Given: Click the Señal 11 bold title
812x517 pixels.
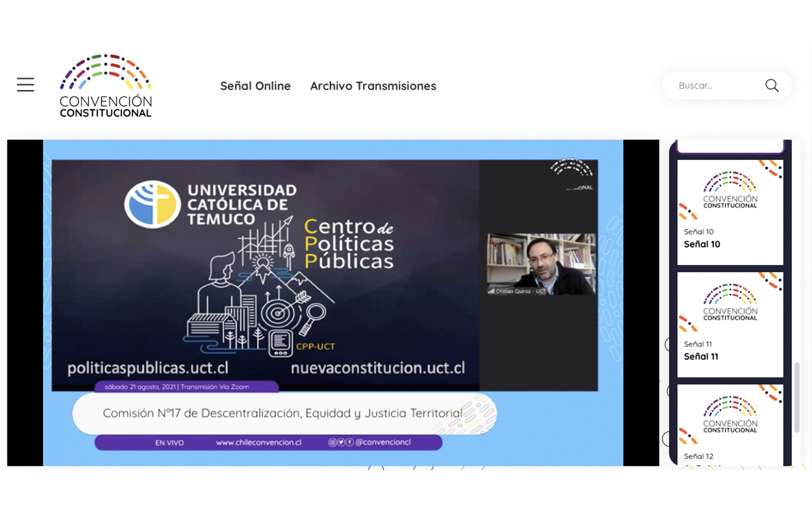Looking at the screenshot, I should pyautogui.click(x=701, y=357).
